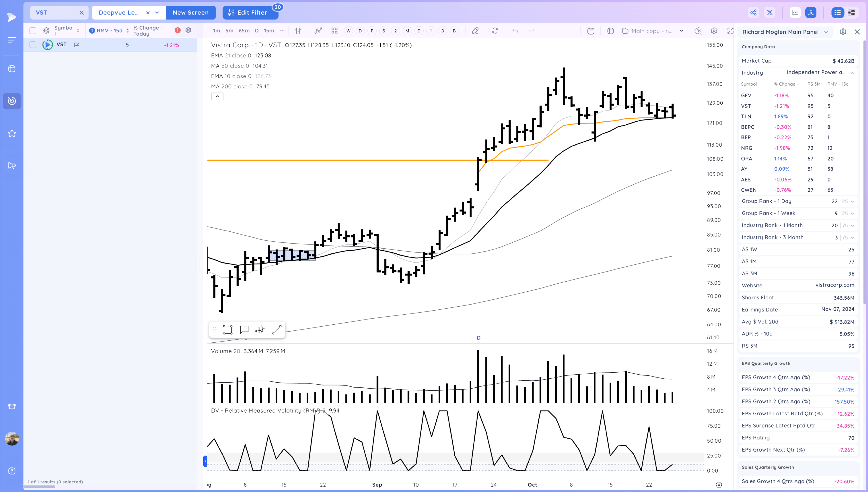
Task: Select the rectangle drawing tool
Action: (228, 330)
